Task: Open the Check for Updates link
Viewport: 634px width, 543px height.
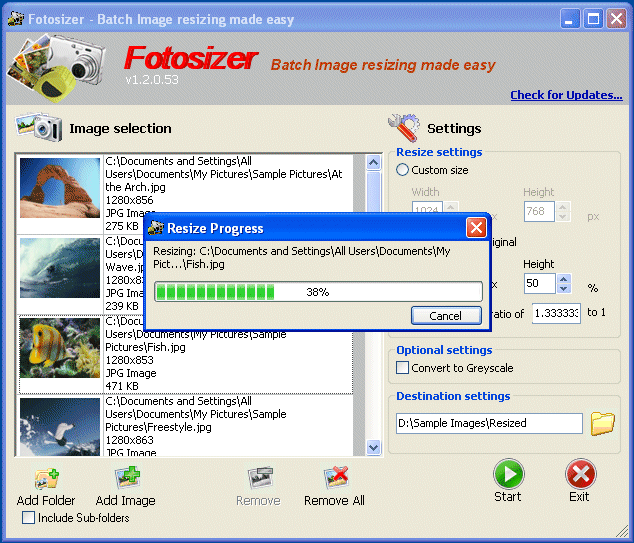Action: click(x=566, y=95)
